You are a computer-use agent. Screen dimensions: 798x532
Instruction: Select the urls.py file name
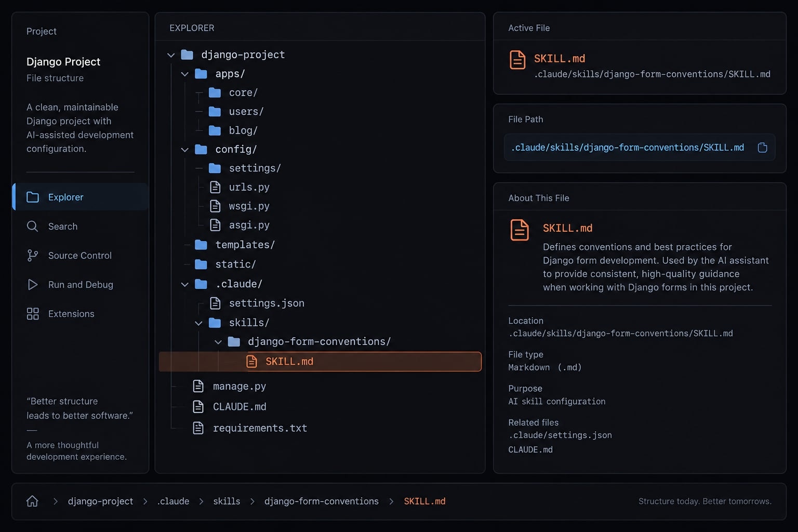point(249,187)
